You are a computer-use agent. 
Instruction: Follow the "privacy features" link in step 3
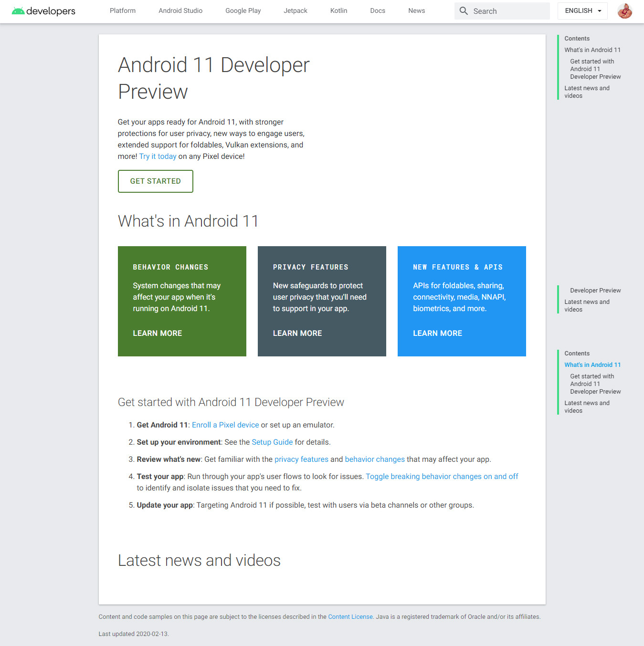pos(301,459)
